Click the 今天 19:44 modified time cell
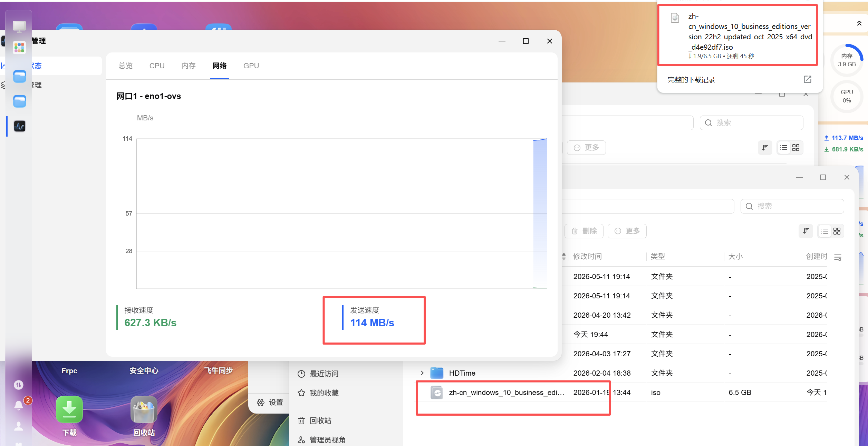Screen dimensions: 868x446 [x=591, y=334]
